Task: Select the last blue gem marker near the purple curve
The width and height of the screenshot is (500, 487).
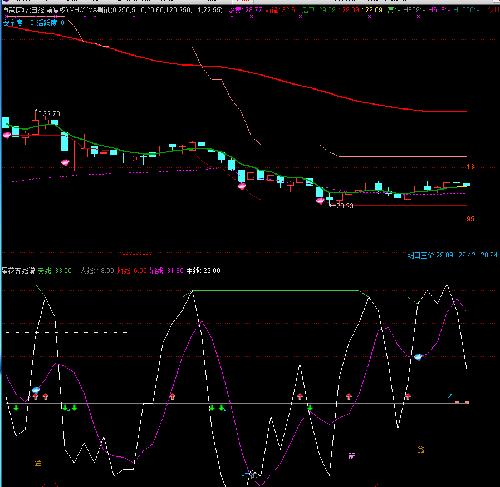Action: click(418, 357)
